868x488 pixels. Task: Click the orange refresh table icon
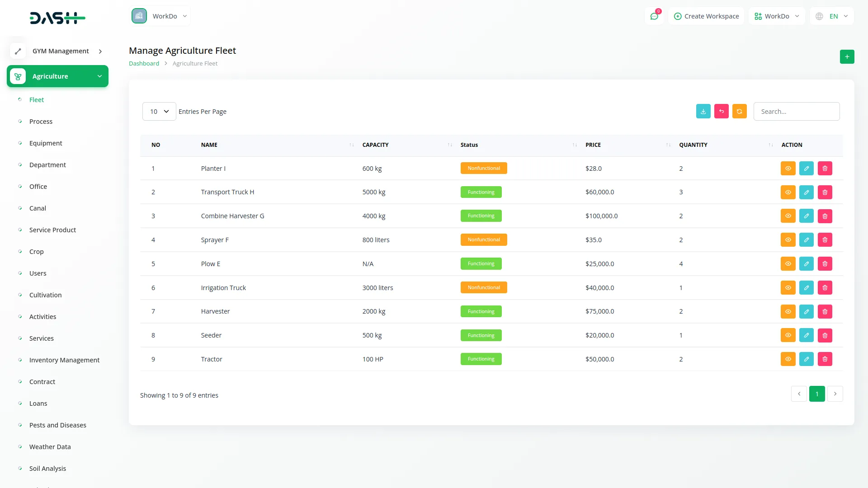click(739, 112)
